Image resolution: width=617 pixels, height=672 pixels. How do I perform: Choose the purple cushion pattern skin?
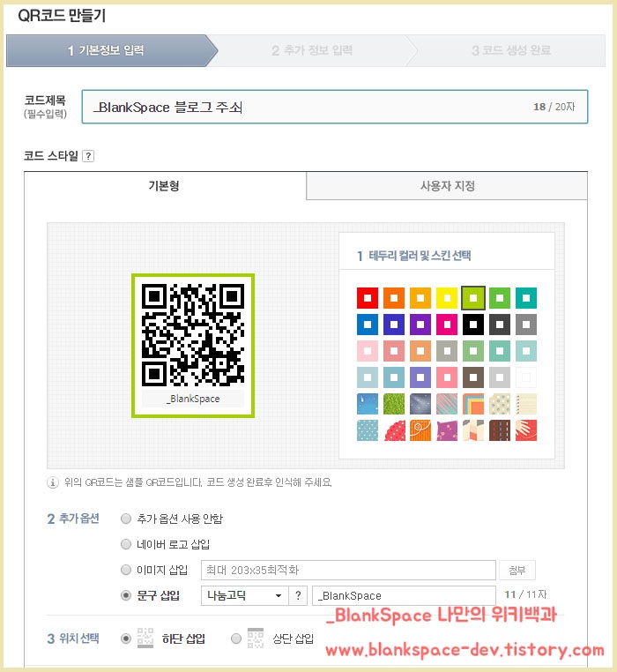pyautogui.click(x=447, y=430)
